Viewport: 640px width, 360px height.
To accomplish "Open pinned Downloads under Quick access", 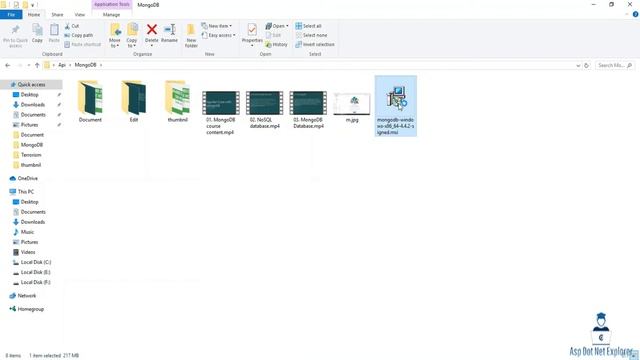I will 33,105.
